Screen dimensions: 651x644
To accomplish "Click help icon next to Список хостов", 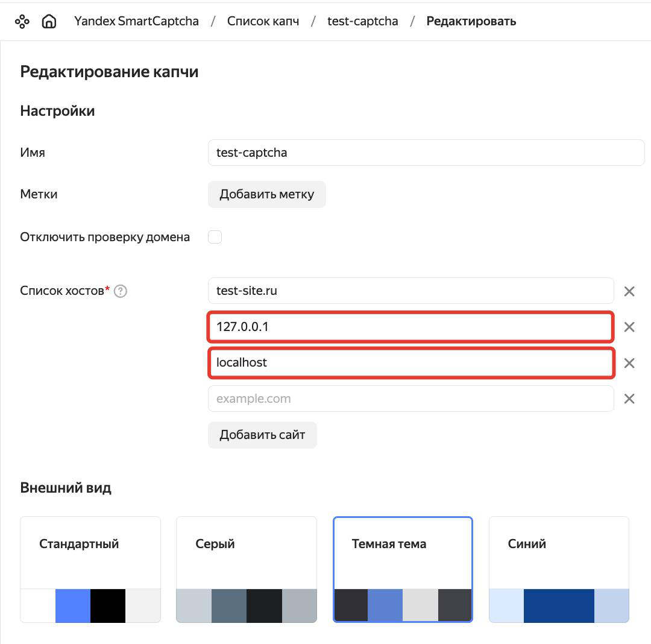I will click(121, 291).
